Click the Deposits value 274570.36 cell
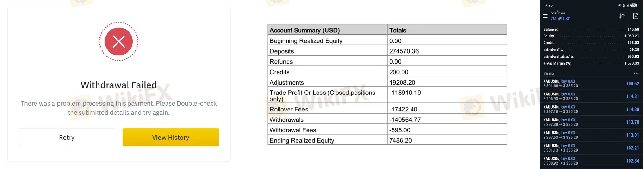 pos(447,51)
